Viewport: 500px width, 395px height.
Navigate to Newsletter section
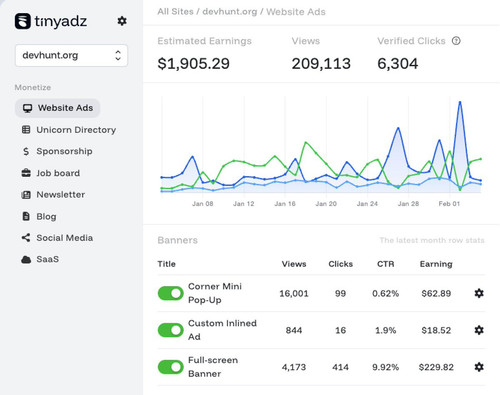[53, 195]
